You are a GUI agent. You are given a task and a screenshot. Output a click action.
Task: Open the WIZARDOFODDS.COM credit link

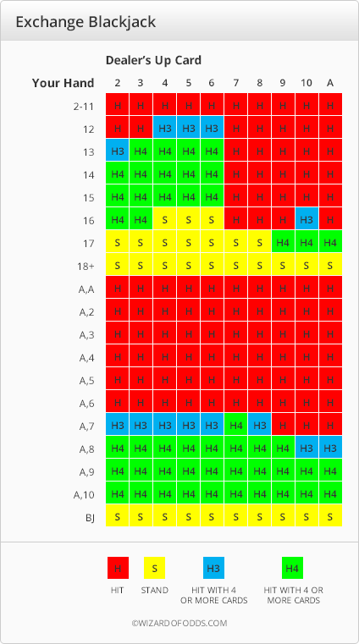[179, 624]
